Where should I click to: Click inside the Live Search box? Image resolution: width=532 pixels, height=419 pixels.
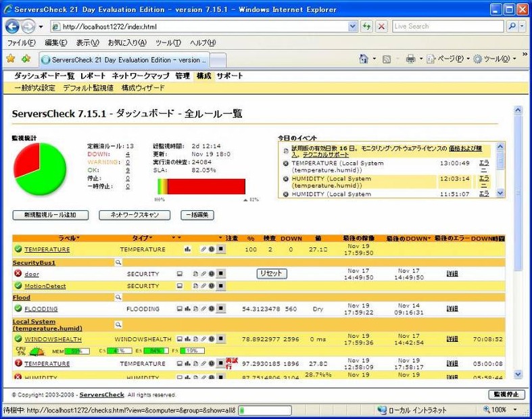click(x=448, y=26)
